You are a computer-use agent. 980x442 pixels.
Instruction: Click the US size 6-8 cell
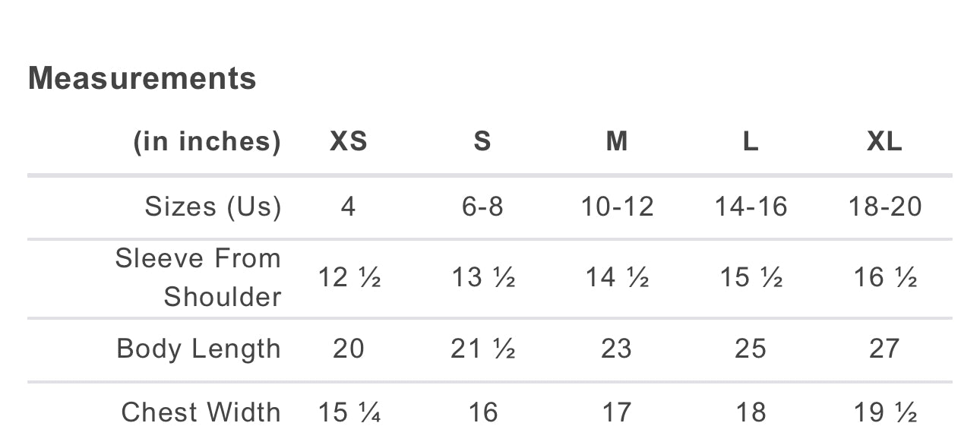(482, 207)
